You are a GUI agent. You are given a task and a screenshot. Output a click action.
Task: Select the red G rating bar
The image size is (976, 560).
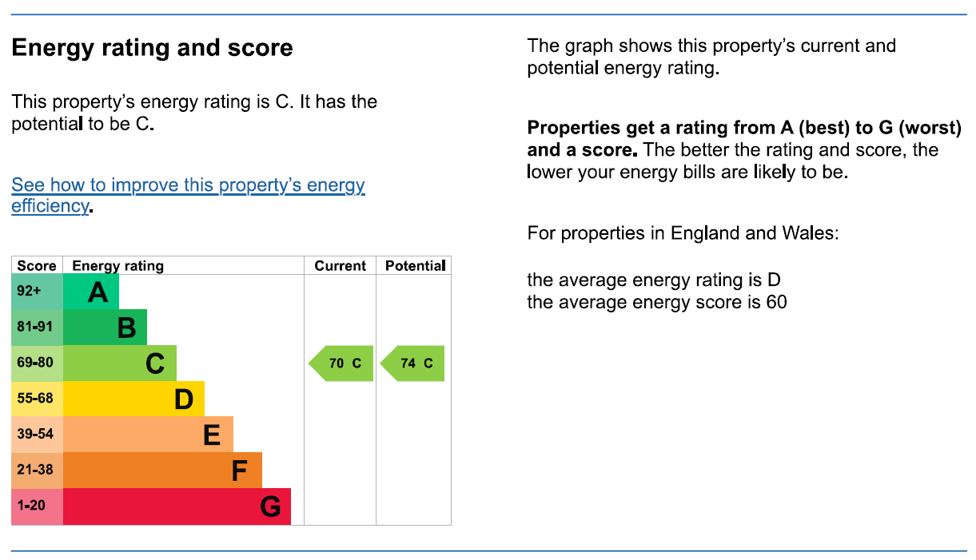pos(177,506)
